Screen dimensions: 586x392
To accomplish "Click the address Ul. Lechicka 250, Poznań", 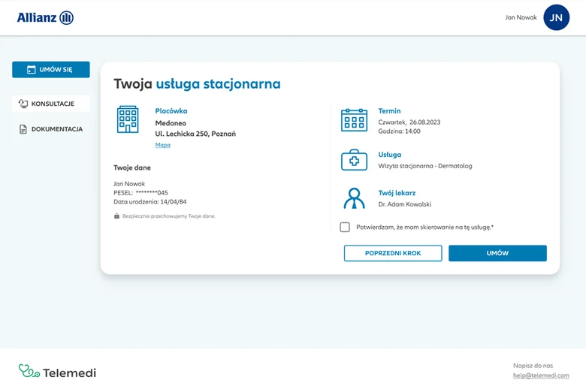I will tap(195, 134).
